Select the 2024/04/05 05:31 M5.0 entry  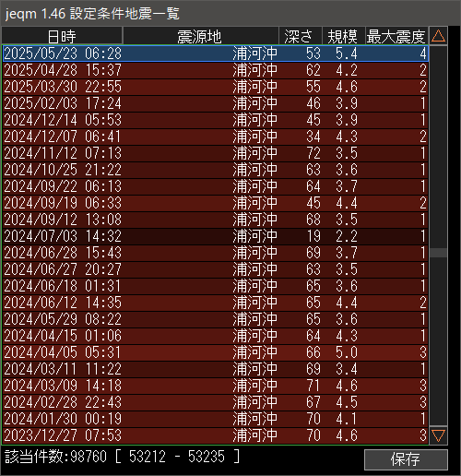pos(216,352)
